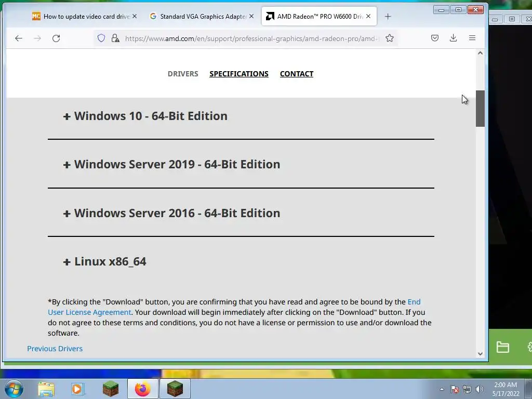Open the SPECIFICATIONS section link
The image size is (532, 399).
(x=239, y=74)
